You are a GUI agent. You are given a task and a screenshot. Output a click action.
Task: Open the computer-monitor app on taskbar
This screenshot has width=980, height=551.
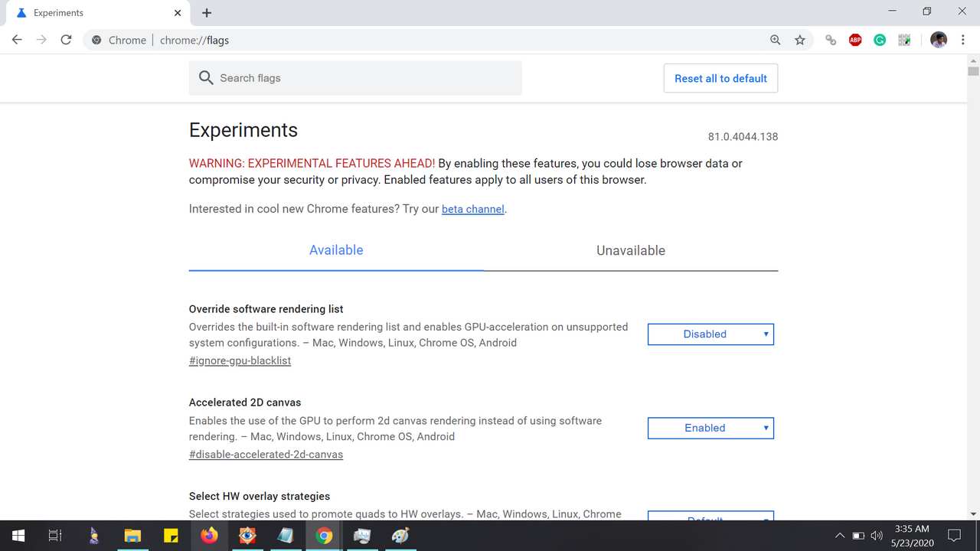[x=362, y=536]
